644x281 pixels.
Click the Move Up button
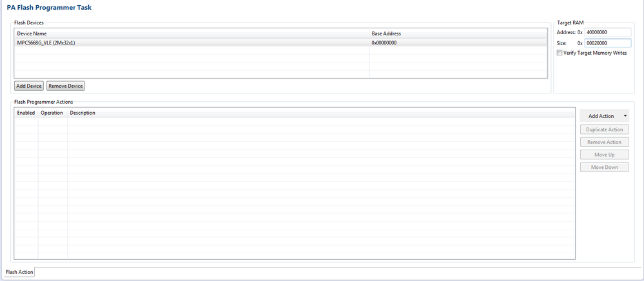click(x=604, y=155)
